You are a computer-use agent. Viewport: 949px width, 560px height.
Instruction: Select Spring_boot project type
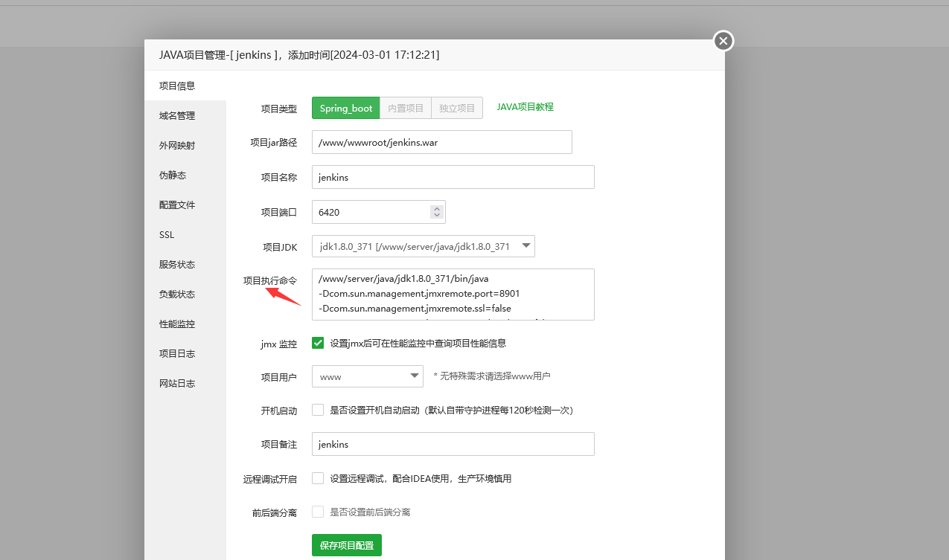346,108
